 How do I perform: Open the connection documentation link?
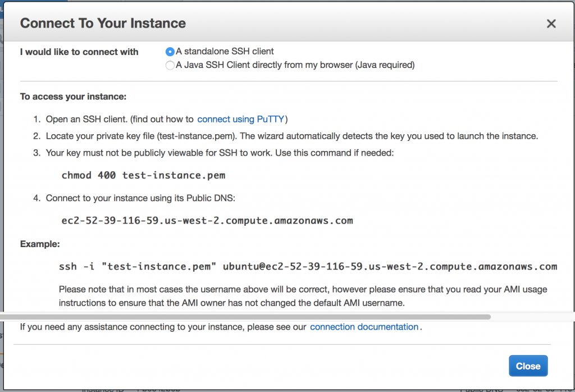[364, 327]
